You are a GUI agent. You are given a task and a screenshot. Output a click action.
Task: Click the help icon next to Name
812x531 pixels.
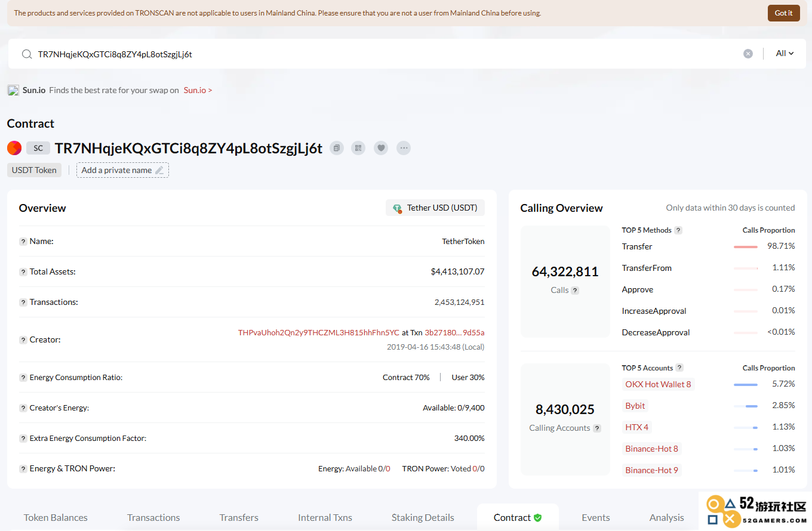(x=23, y=242)
